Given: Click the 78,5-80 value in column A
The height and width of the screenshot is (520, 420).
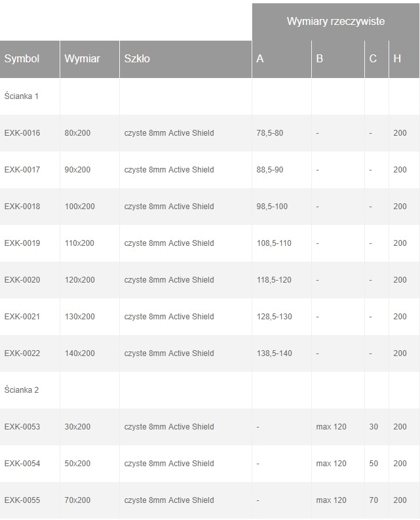Looking at the screenshot, I should pos(270,133).
